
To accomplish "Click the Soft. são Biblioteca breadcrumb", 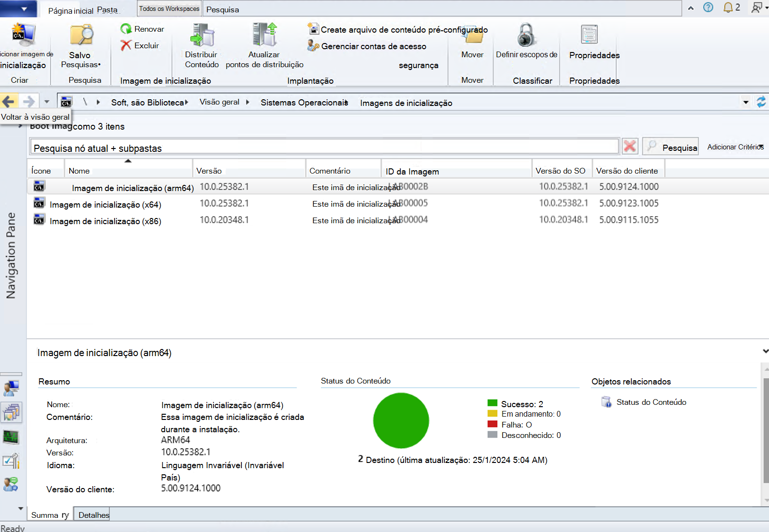I will [147, 103].
